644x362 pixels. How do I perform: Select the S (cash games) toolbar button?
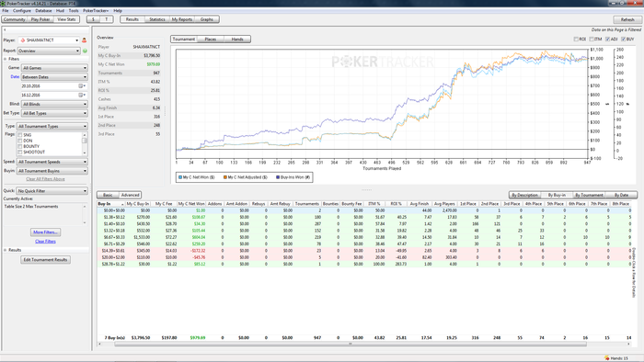click(93, 19)
